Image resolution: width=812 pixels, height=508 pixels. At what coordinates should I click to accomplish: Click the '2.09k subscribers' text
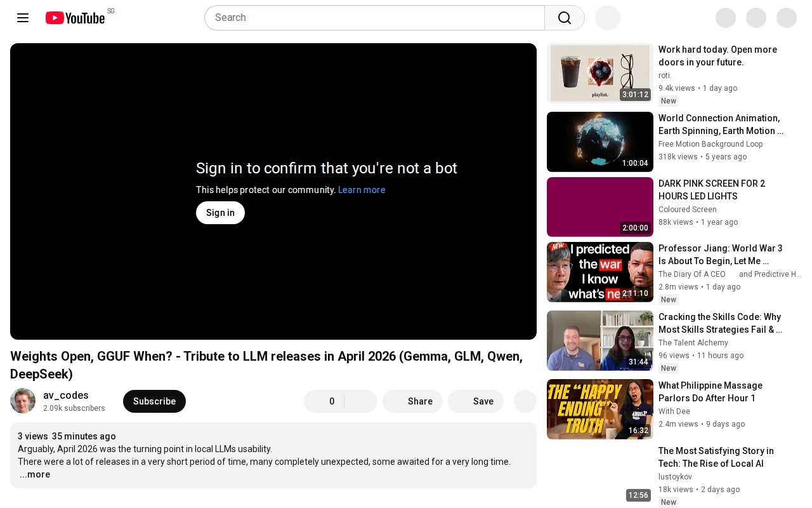(74, 408)
